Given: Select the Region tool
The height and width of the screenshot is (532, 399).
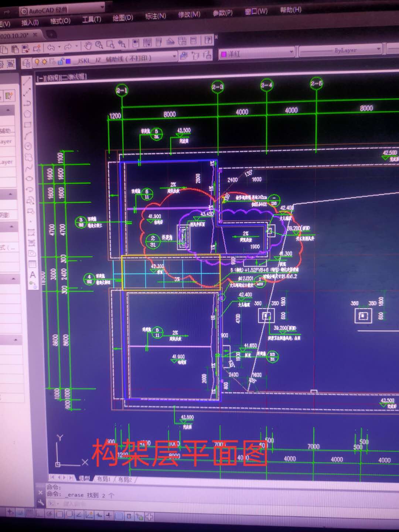Looking at the screenshot, I should click(32, 253).
